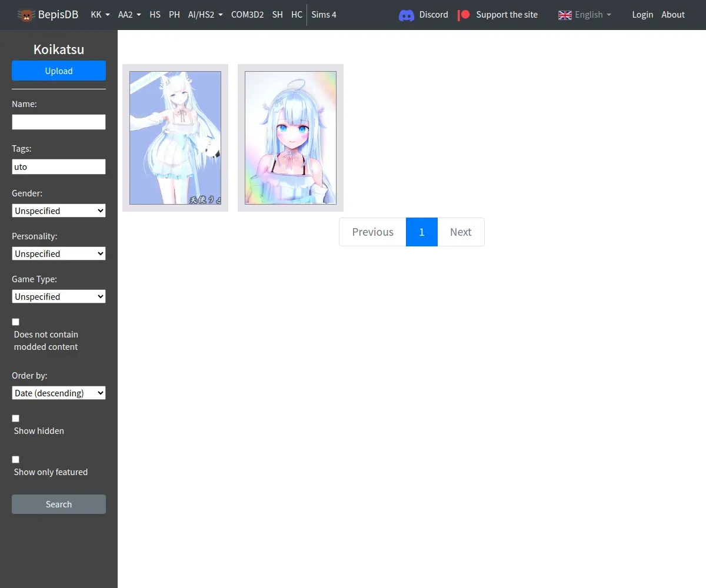Select page 1 in pagination
The height and width of the screenshot is (588, 706).
(x=422, y=232)
